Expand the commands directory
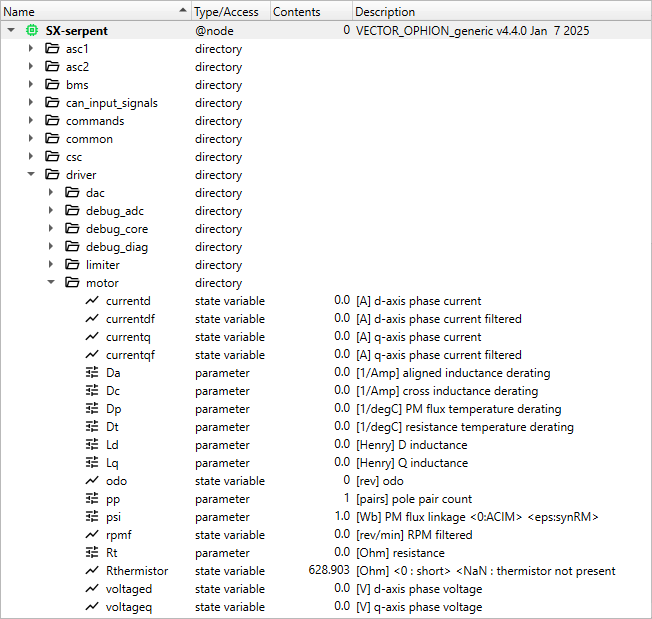The height and width of the screenshot is (619, 652). coord(31,121)
